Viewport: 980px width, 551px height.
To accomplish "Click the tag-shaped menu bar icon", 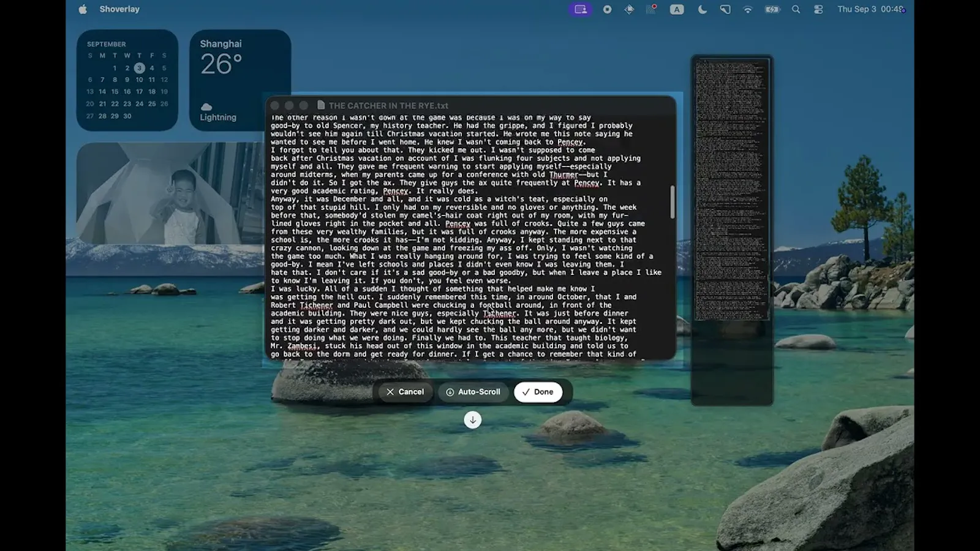I will pyautogui.click(x=725, y=9).
